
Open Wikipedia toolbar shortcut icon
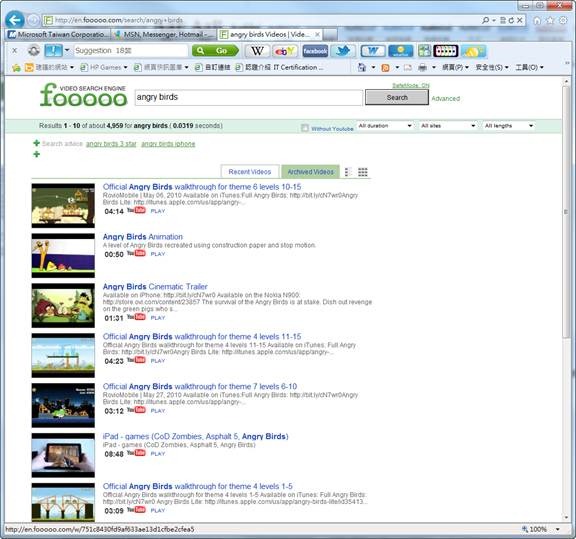[x=257, y=51]
